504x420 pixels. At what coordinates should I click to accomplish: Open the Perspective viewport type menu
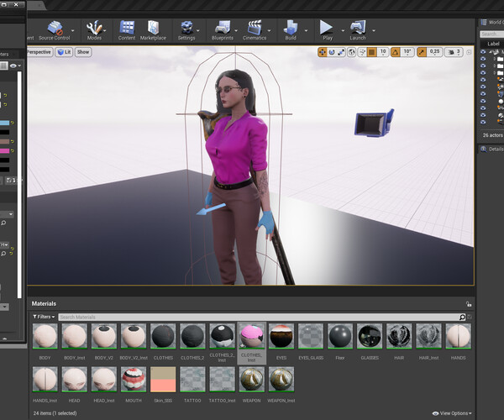coord(39,52)
